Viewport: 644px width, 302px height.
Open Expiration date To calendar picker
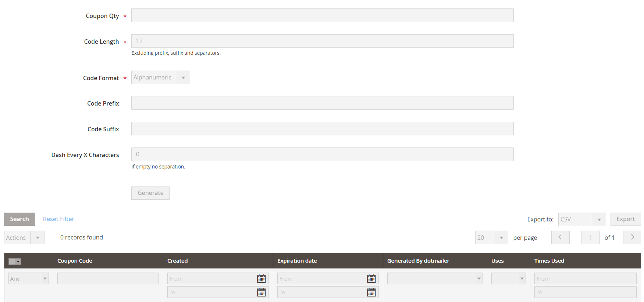click(371, 292)
